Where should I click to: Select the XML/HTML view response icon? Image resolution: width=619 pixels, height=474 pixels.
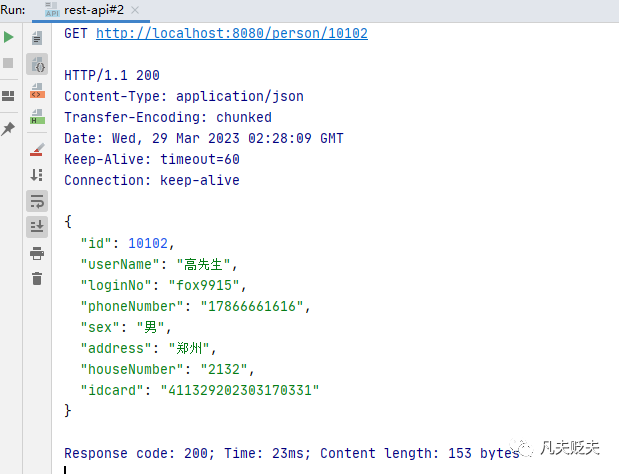[x=37, y=91]
